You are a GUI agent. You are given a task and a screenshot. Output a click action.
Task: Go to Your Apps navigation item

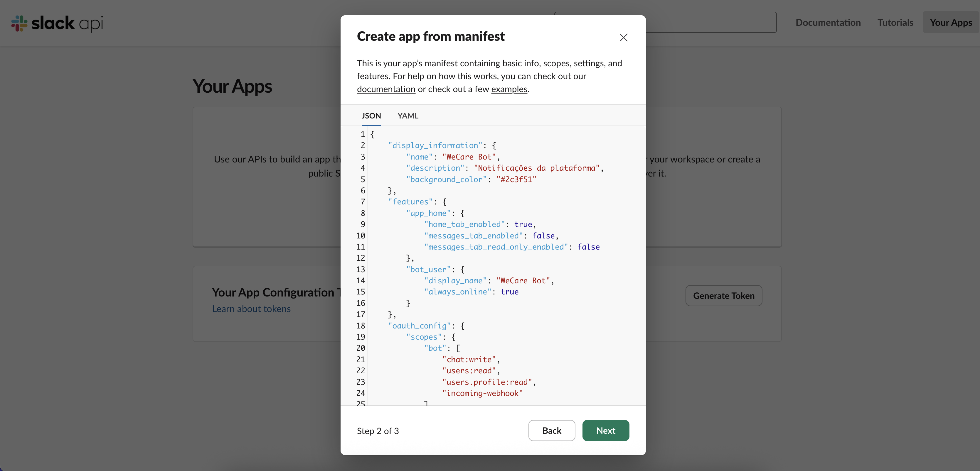pyautogui.click(x=951, y=22)
